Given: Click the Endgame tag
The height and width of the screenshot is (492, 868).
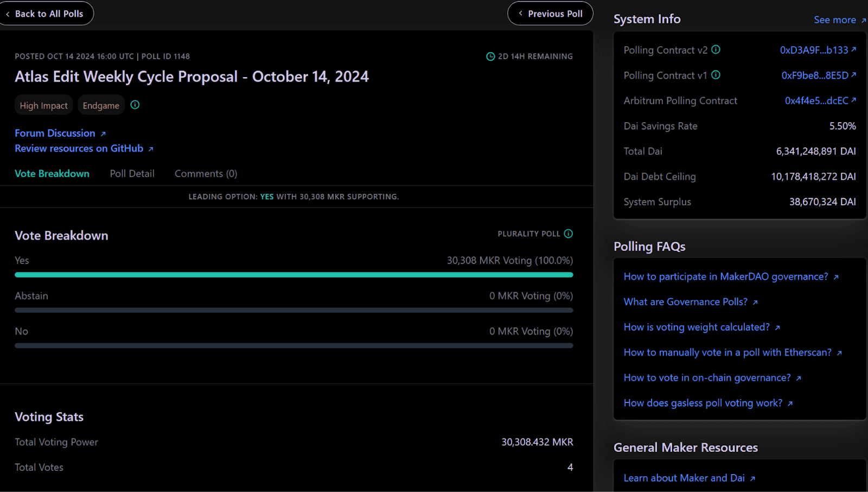Looking at the screenshot, I should tap(101, 105).
